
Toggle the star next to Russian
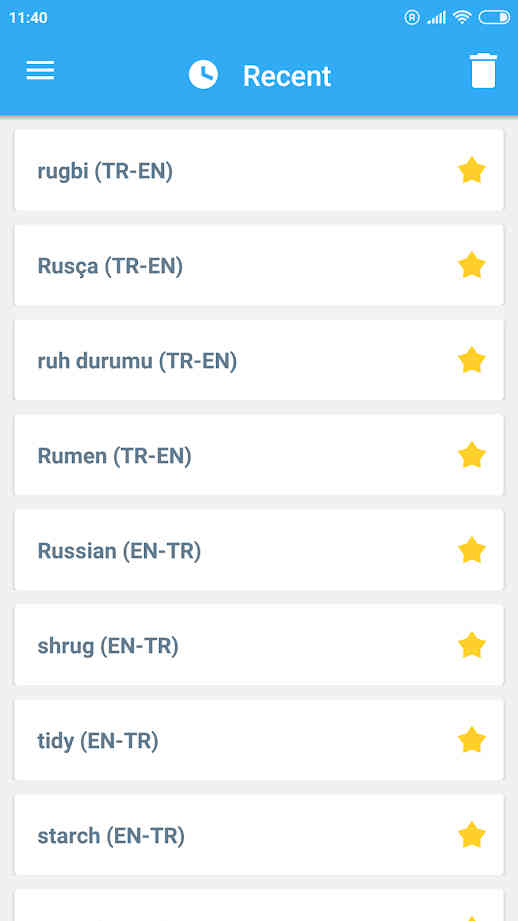(472, 551)
